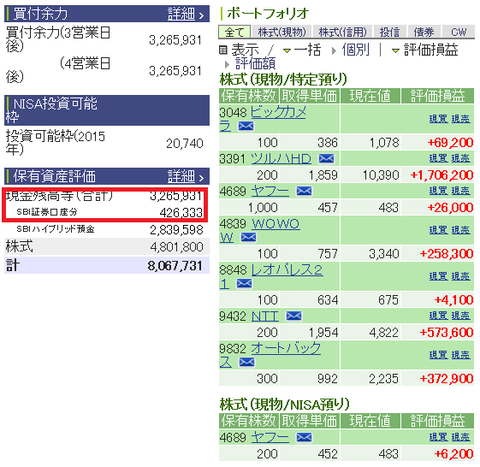480x467 pixels.
Task: Click 現売 in the ツルハHD row
Action: tap(461, 158)
